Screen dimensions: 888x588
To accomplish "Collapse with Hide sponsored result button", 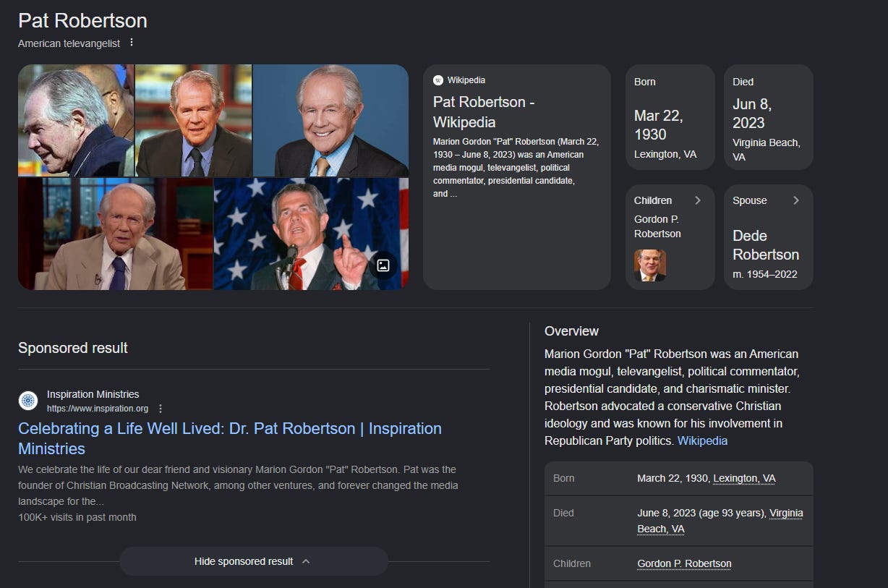I will tap(254, 561).
